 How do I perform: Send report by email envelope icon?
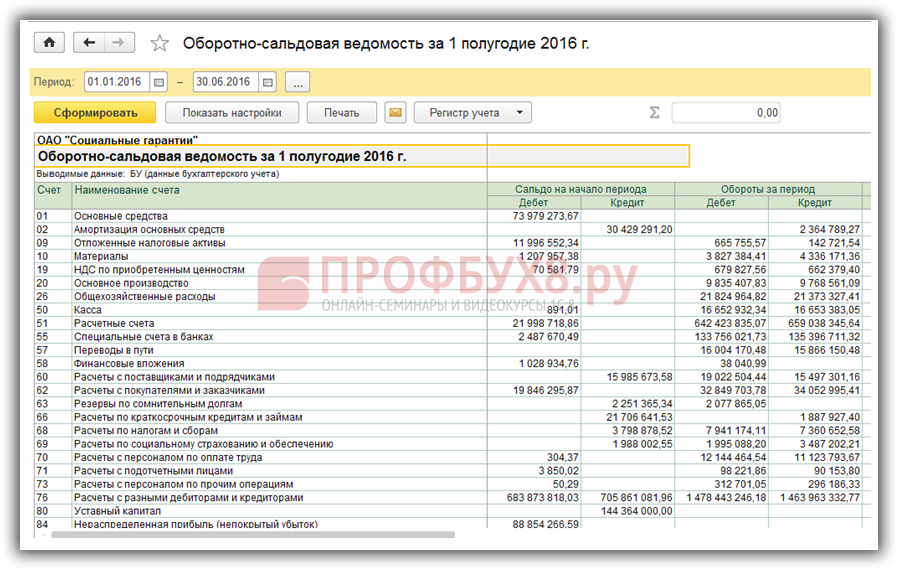[395, 112]
